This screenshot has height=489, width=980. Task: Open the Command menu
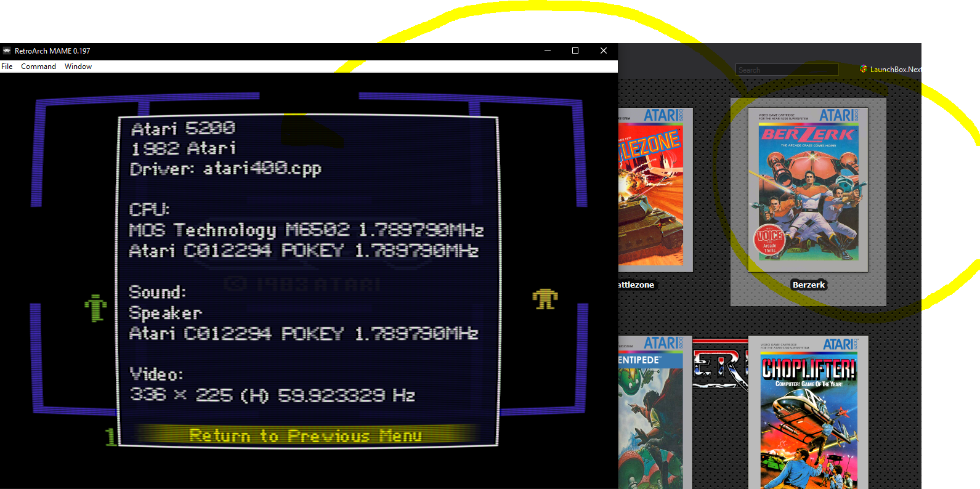(x=38, y=67)
